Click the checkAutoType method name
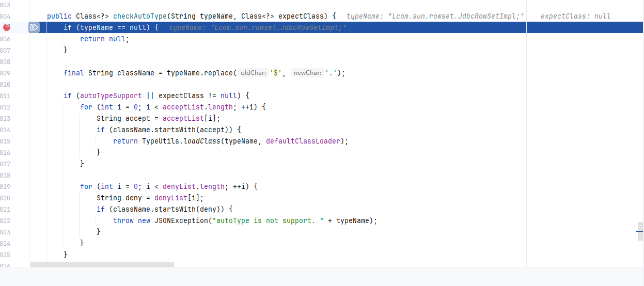This screenshot has height=286, width=644. (140, 16)
